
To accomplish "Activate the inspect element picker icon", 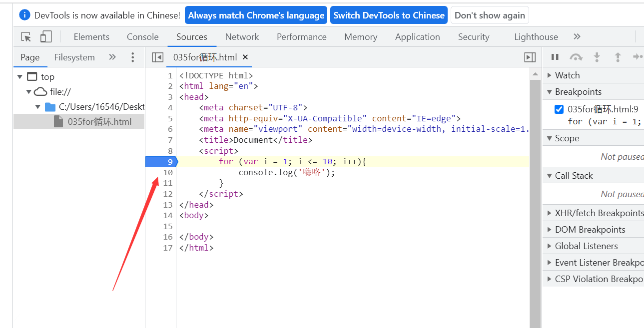I will pyautogui.click(x=26, y=37).
